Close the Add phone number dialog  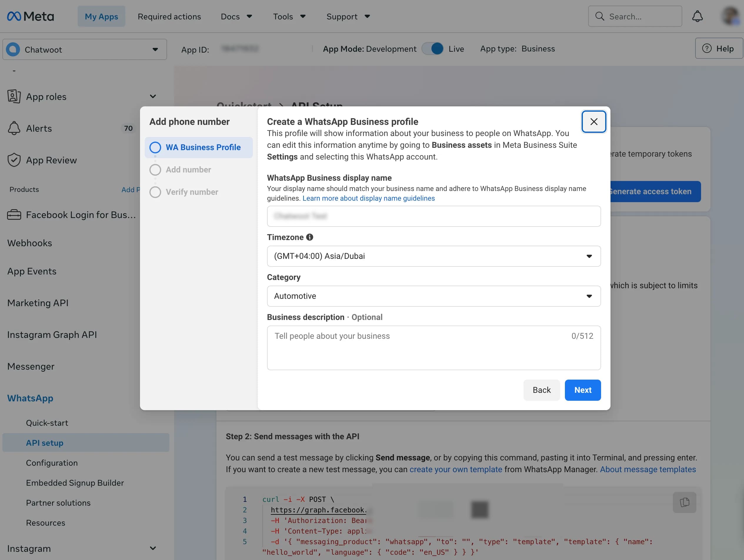[594, 122]
